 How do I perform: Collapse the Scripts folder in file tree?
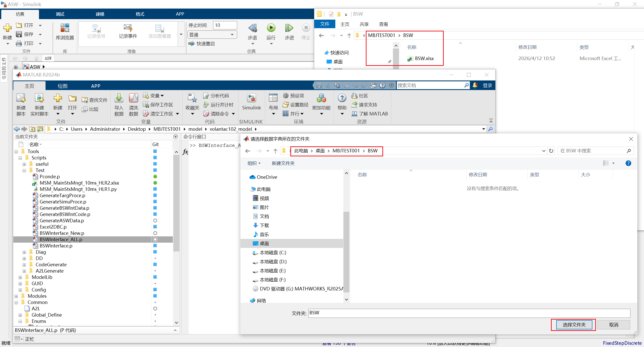(20, 158)
